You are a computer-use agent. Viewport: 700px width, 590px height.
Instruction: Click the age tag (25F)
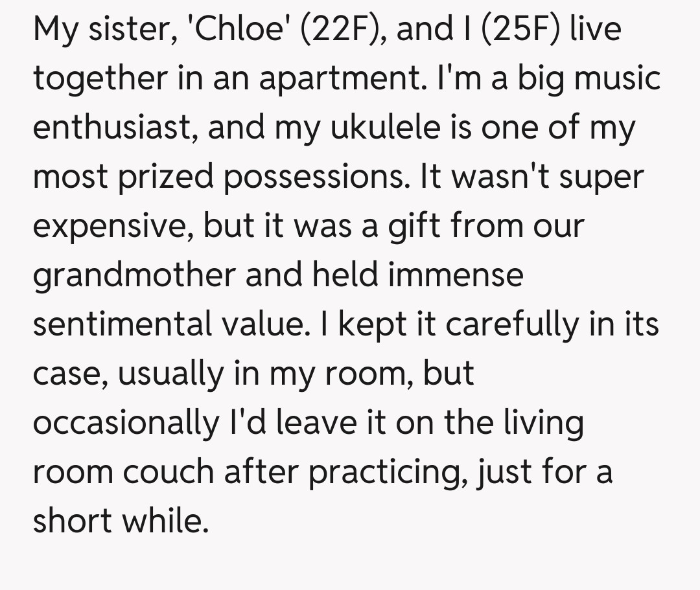521,30
